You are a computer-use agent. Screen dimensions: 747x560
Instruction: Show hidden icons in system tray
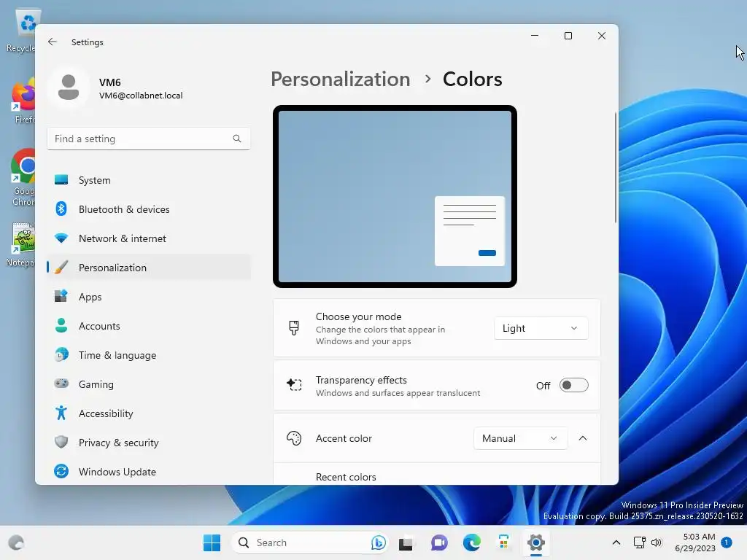[616, 542]
